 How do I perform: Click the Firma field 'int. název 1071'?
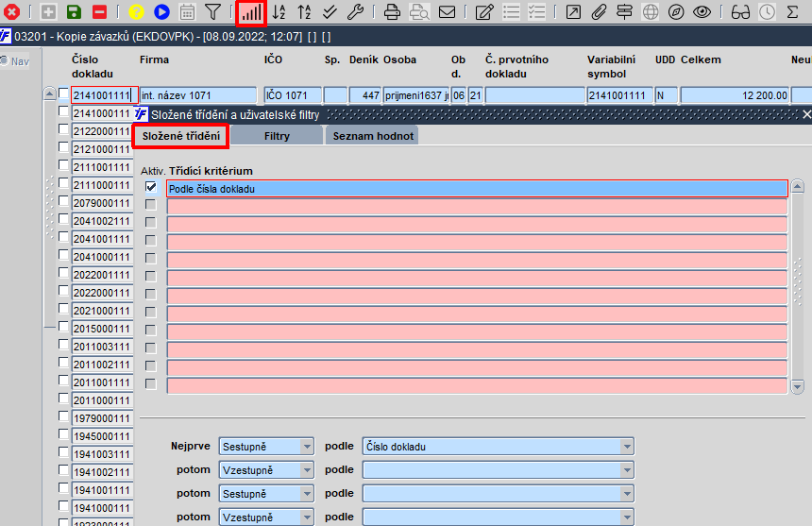[198, 95]
